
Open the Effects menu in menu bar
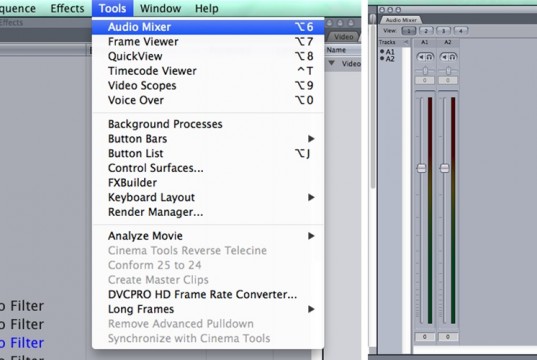[x=67, y=8]
